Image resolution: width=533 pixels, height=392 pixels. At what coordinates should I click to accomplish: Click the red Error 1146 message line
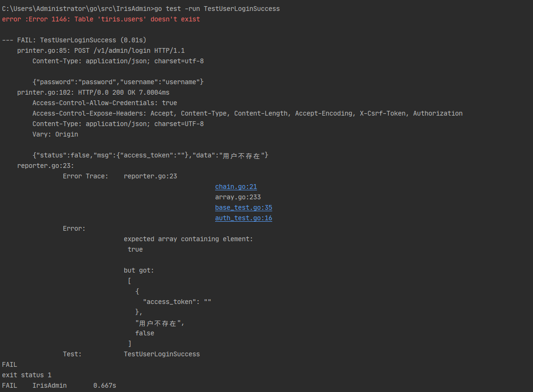pos(101,20)
